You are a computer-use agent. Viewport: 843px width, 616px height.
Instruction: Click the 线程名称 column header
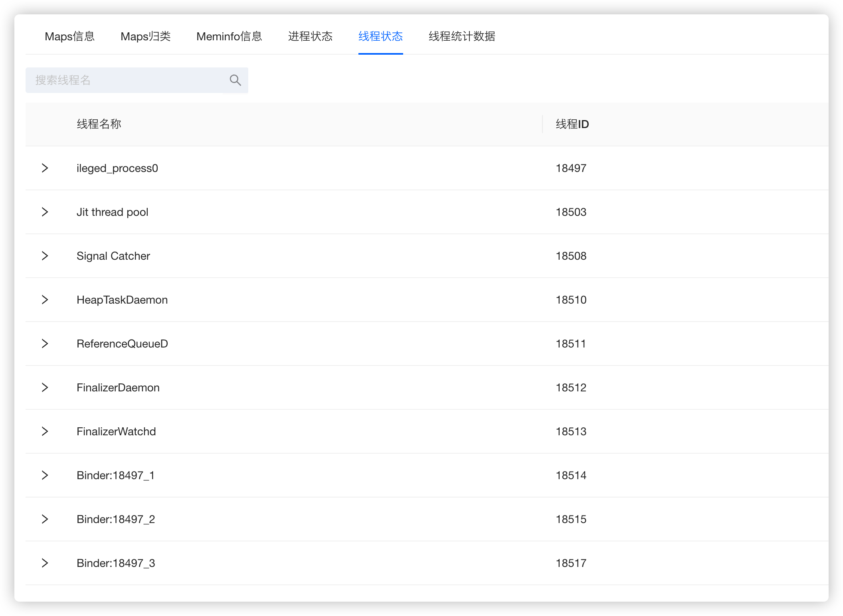(99, 124)
